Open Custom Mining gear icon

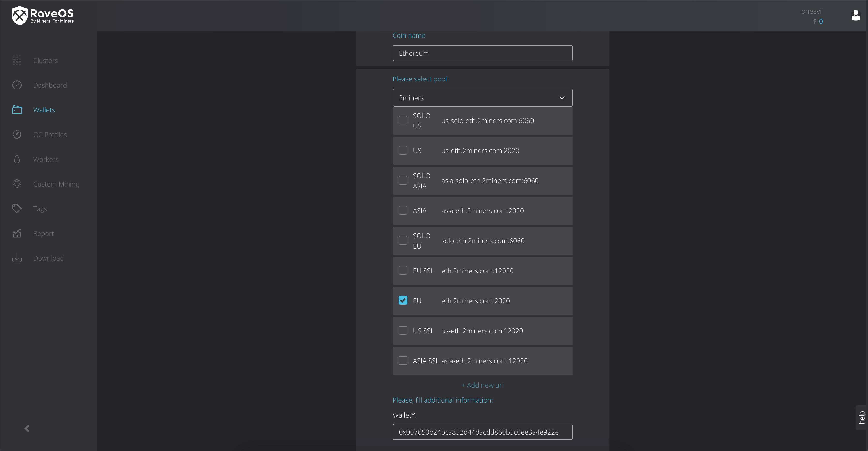17,184
